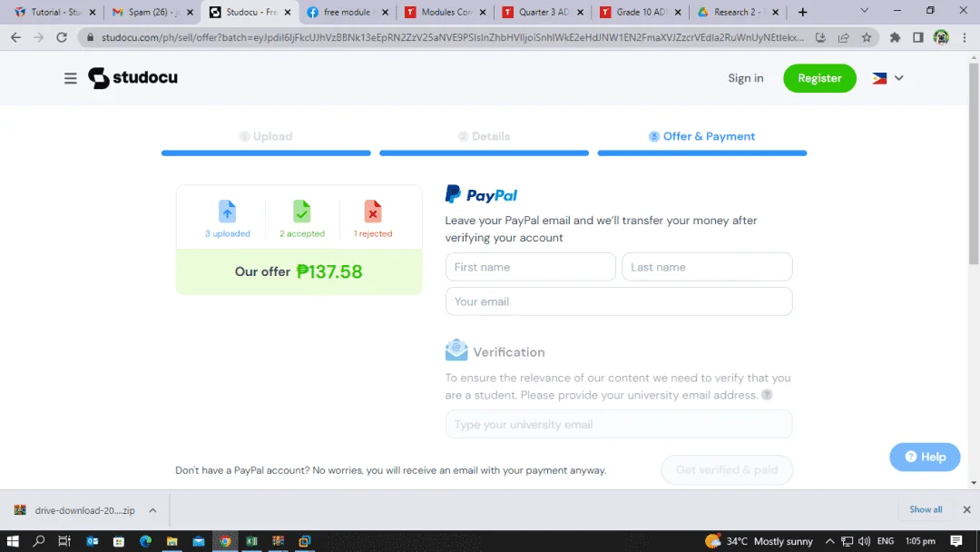Focus the First name field

click(x=531, y=267)
